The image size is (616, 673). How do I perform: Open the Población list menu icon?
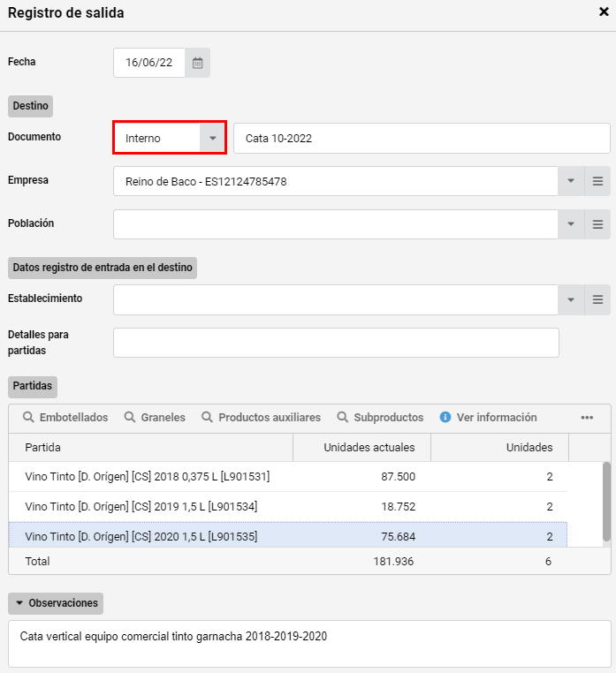pos(597,224)
